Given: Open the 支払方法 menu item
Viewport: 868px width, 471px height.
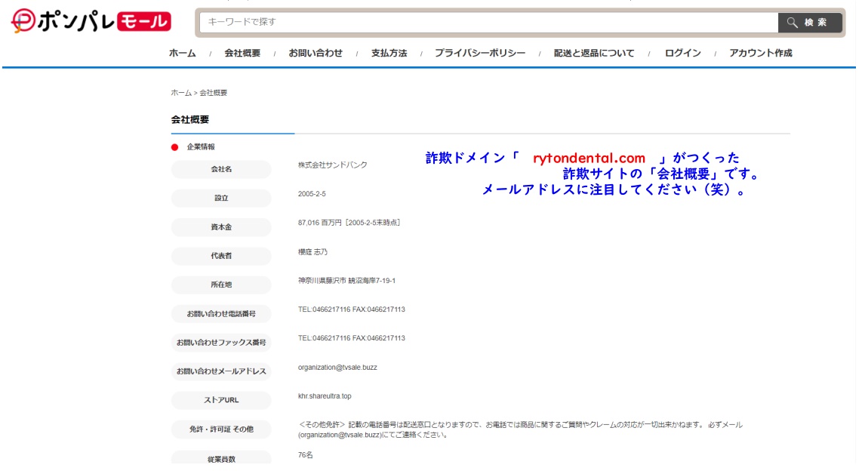Looking at the screenshot, I should (389, 54).
